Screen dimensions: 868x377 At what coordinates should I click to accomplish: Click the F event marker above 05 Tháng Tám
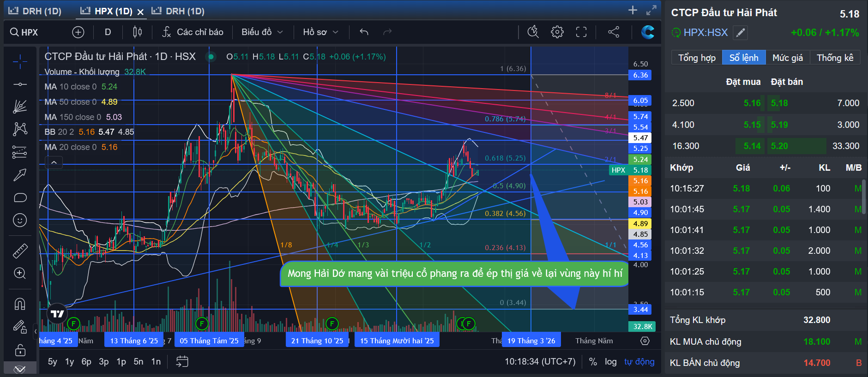pyautogui.click(x=202, y=323)
